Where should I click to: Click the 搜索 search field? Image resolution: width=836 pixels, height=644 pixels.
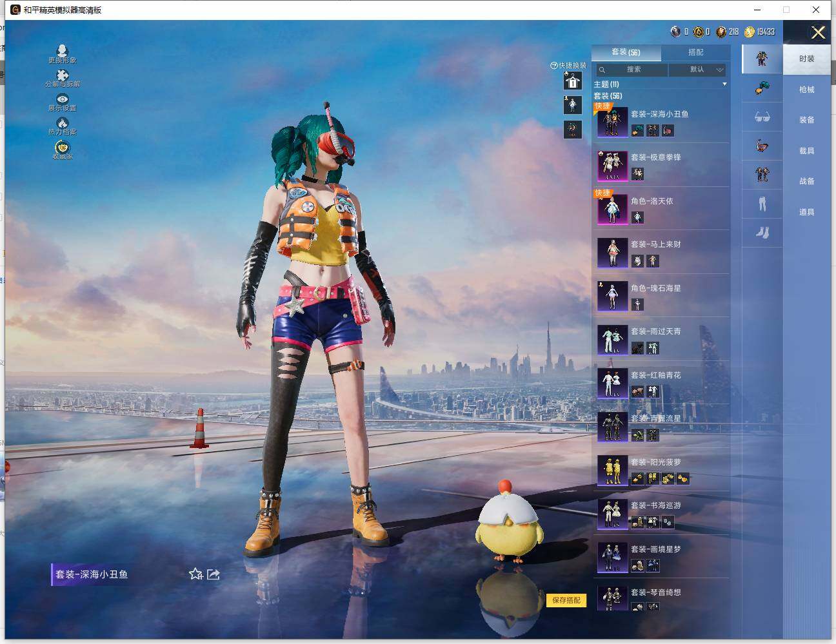coord(633,70)
